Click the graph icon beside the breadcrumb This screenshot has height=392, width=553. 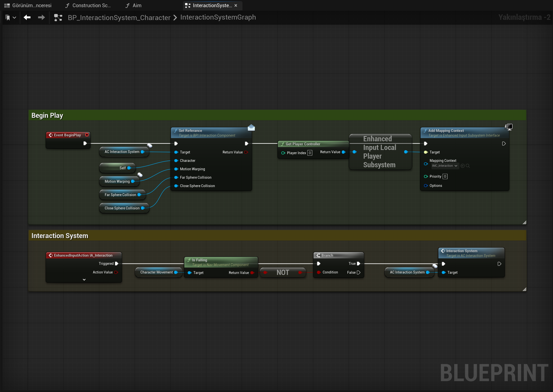pyautogui.click(x=58, y=18)
